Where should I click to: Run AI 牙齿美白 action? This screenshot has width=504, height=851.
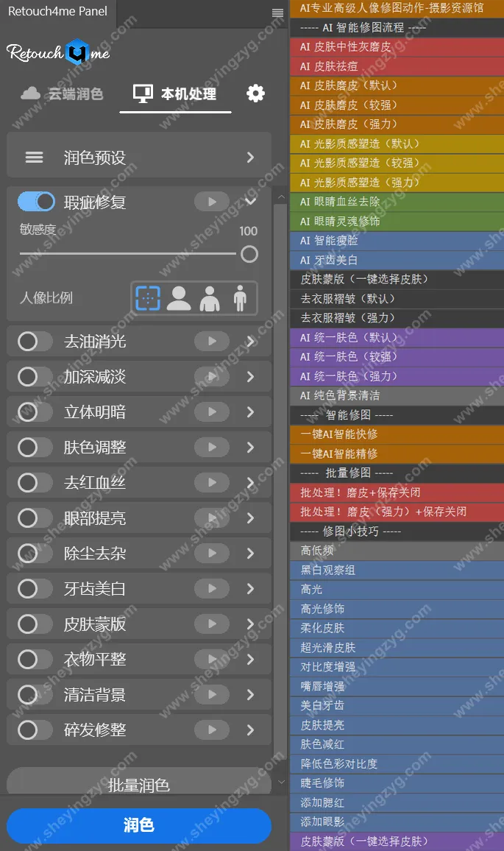point(397,260)
